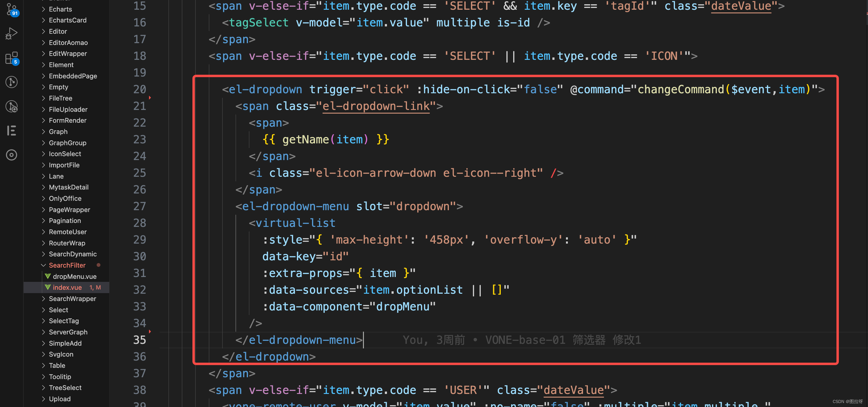Screen dimensions: 868x407
Task: Click the unsaved changes dot beside SearchFilter
Action: (x=98, y=265)
